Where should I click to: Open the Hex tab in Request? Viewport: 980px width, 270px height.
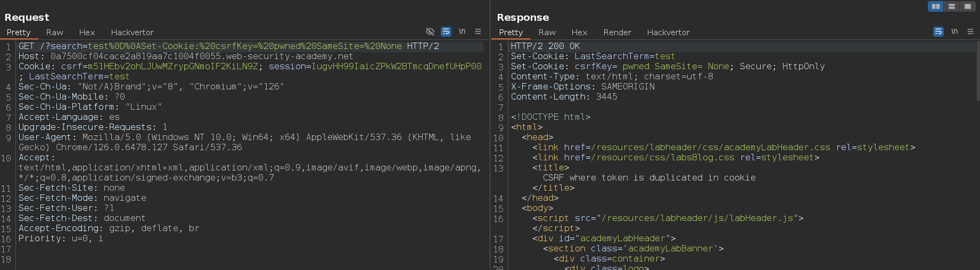[87, 32]
